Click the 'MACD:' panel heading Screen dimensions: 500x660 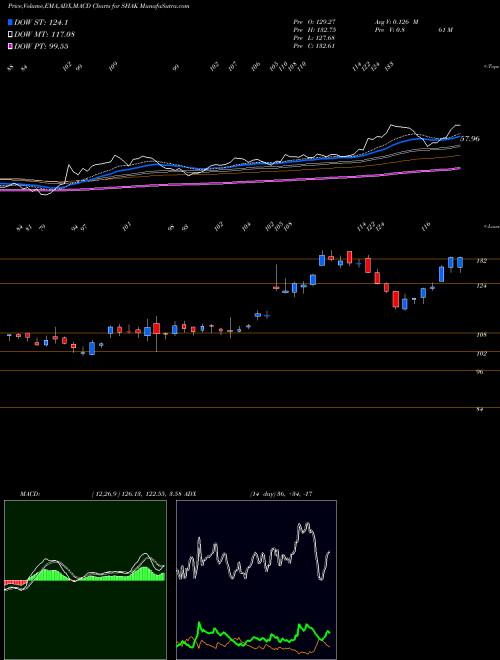(x=30, y=494)
